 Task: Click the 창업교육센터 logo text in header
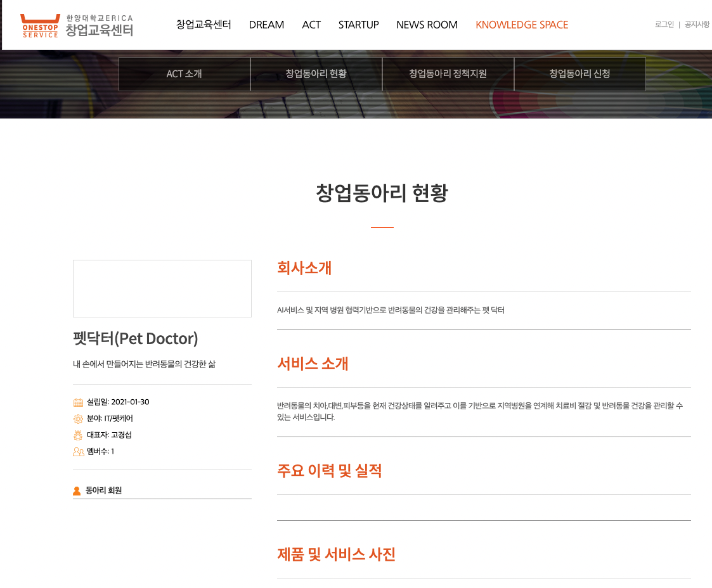[100, 29]
